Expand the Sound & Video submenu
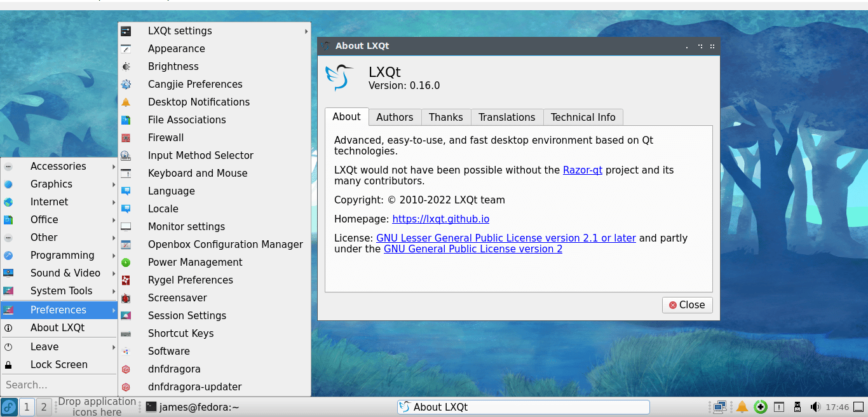The width and height of the screenshot is (868, 417). (59, 273)
